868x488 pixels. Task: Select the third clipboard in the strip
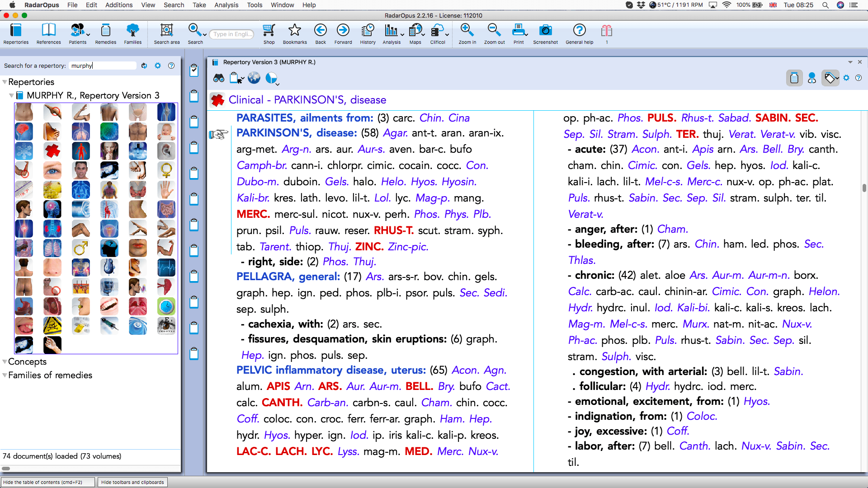194,121
